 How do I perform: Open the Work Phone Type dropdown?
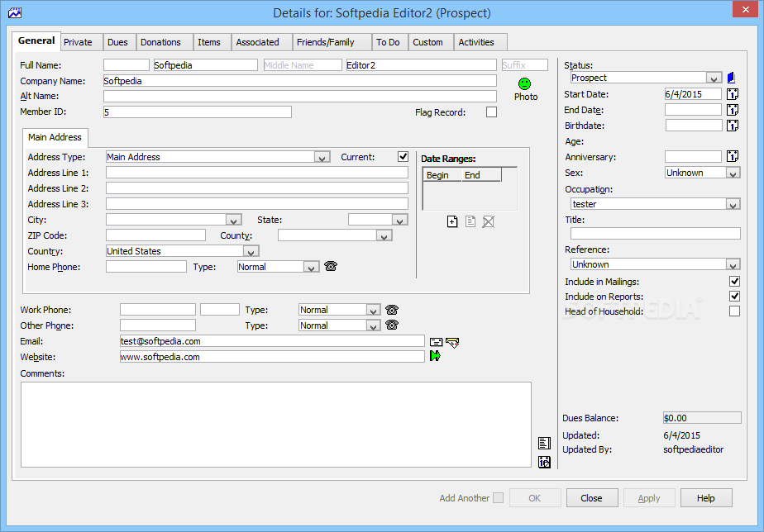tap(373, 310)
